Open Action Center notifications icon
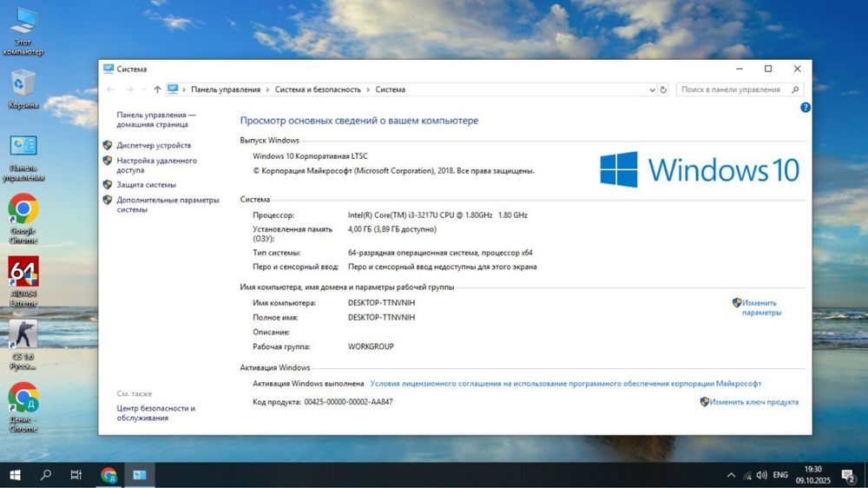 pyautogui.click(x=848, y=475)
